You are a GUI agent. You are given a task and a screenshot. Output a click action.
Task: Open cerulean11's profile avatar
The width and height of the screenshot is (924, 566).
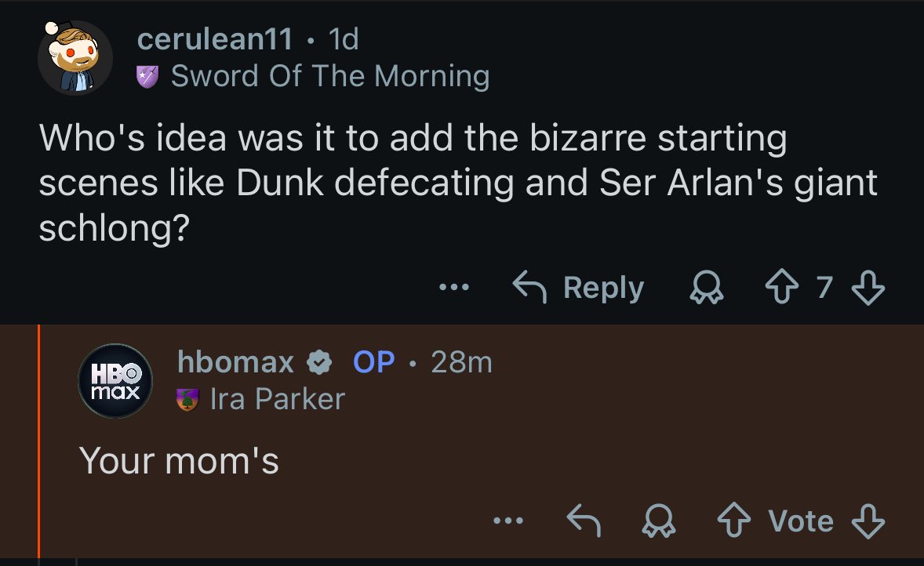(75, 57)
